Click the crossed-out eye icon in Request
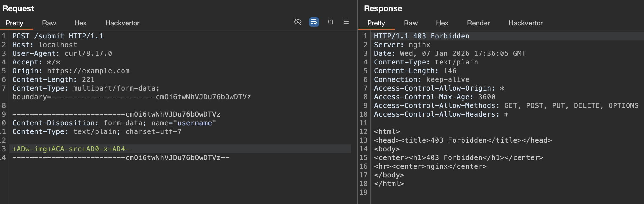The width and height of the screenshot is (644, 204). [297, 22]
